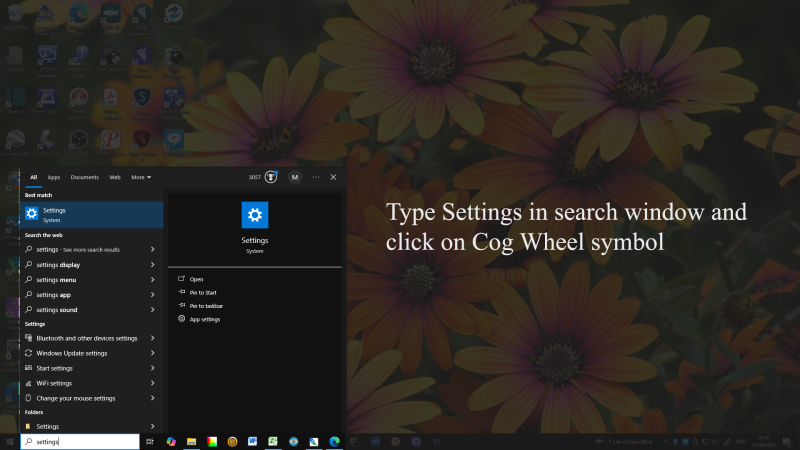Expand arrow beside WiFi settings

coord(152,383)
